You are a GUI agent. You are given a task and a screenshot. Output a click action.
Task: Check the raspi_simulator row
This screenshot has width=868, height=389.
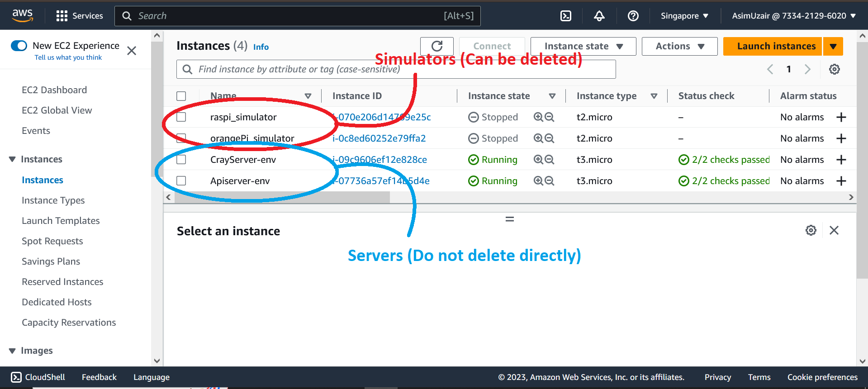181,117
